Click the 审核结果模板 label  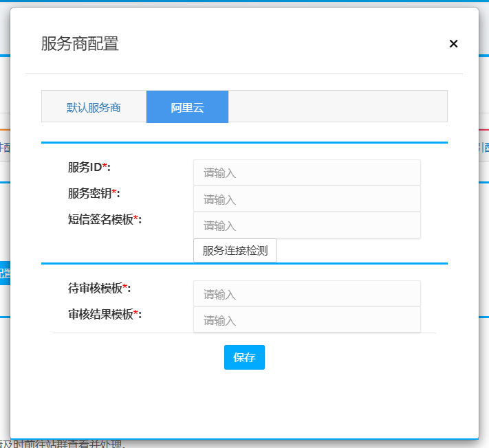tap(100, 315)
